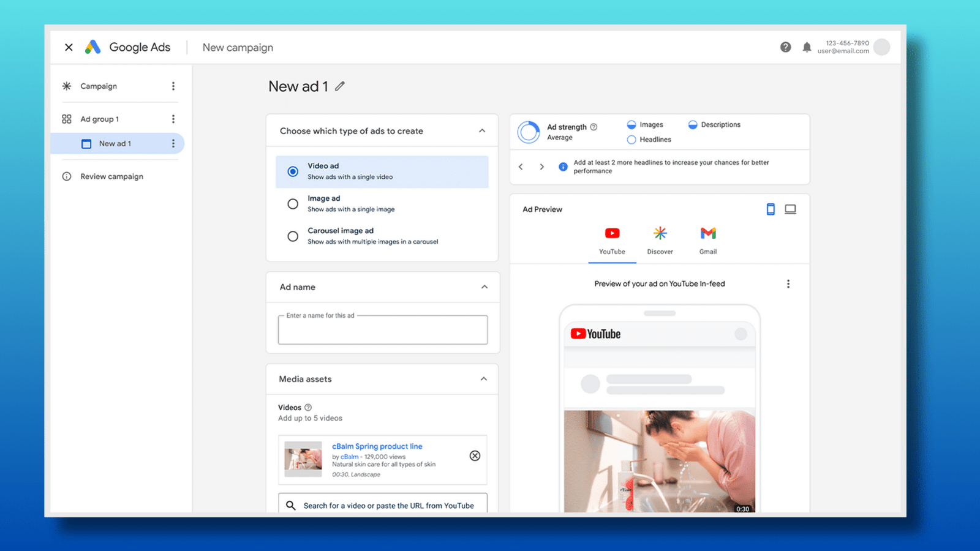Collapse the Media assets section
The width and height of the screenshot is (980, 551).
tap(483, 379)
